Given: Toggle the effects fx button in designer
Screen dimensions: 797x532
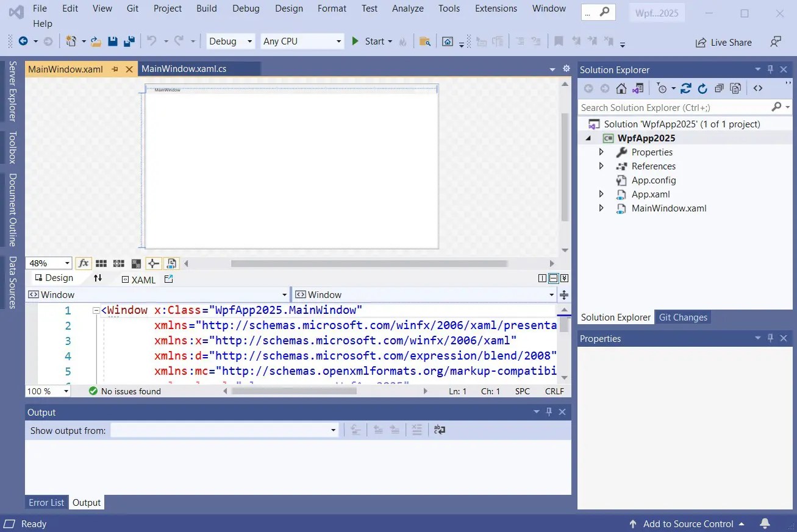Looking at the screenshot, I should point(84,263).
